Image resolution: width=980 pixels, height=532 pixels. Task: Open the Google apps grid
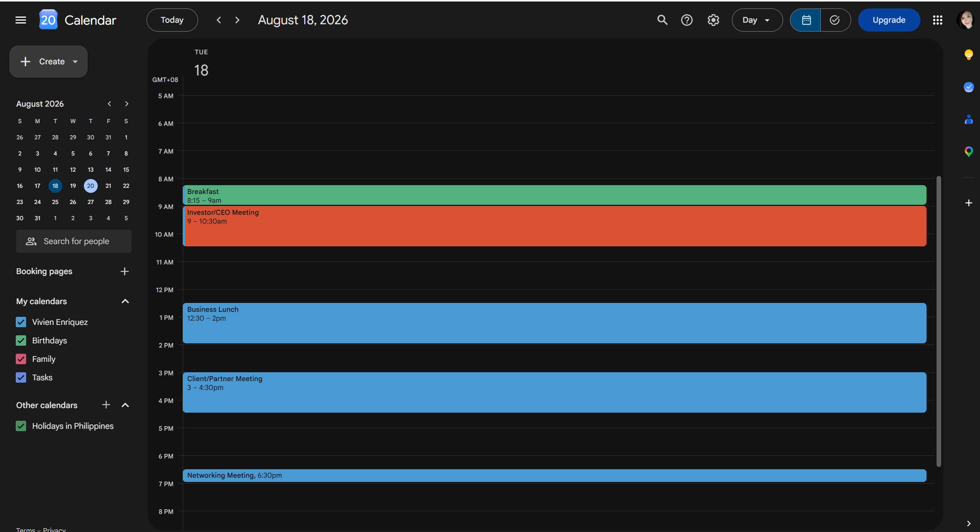938,20
